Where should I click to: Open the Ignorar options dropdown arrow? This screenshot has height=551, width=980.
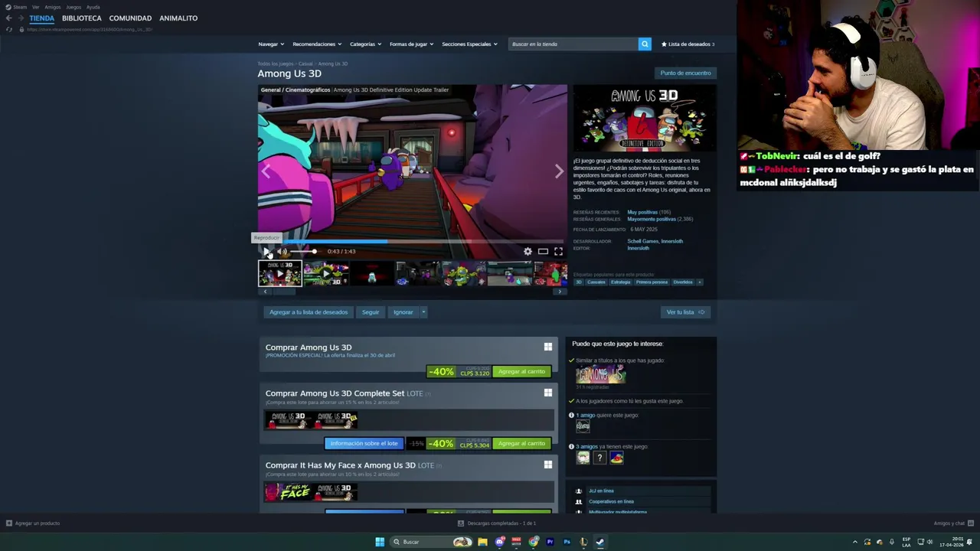(423, 312)
